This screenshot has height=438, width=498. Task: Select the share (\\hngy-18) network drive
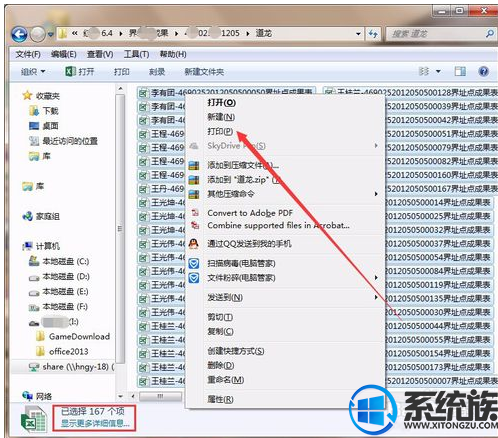pyautogui.click(x=72, y=367)
